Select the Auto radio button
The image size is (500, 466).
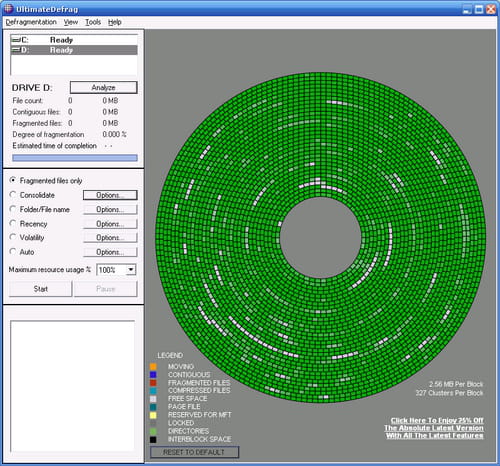[13, 251]
